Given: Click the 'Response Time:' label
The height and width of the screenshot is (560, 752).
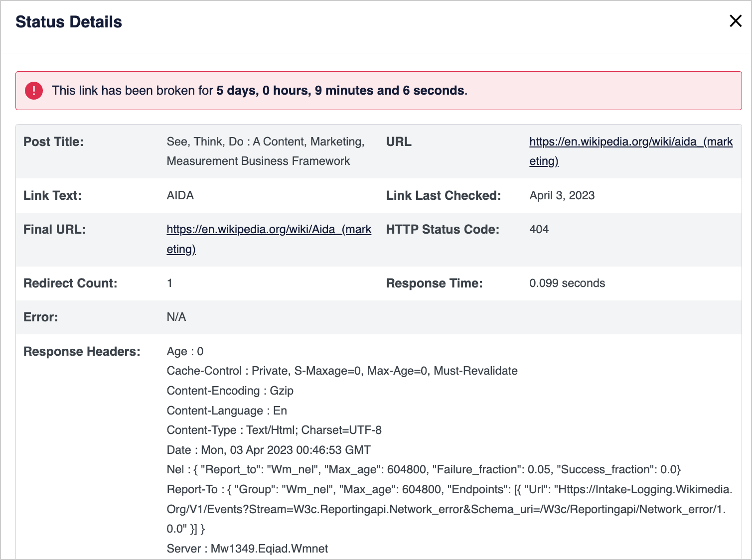Looking at the screenshot, I should click(434, 283).
